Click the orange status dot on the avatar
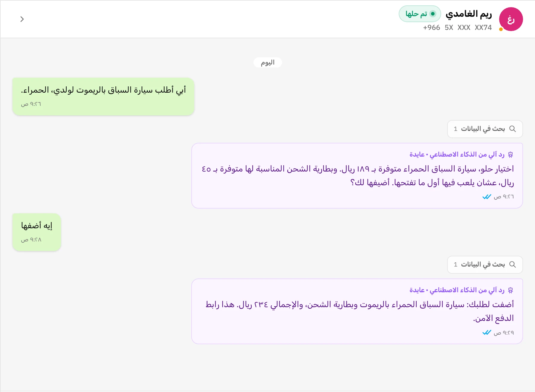Image resolution: width=535 pixels, height=392 pixels. click(501, 29)
